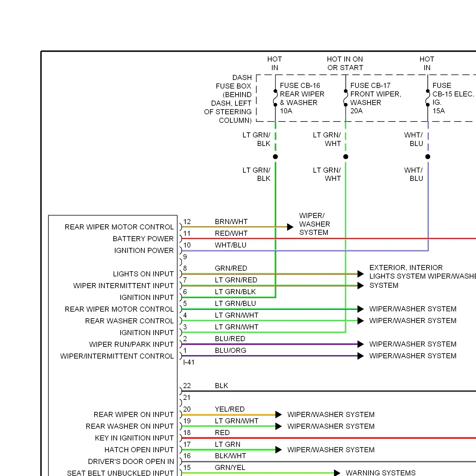Click SEAT BELT UNBUCKLED INPUT label
The image size is (476, 476).
(120, 473)
